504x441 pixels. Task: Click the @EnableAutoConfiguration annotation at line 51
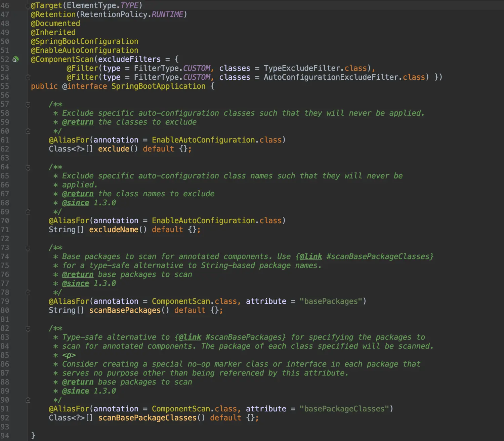(x=85, y=50)
